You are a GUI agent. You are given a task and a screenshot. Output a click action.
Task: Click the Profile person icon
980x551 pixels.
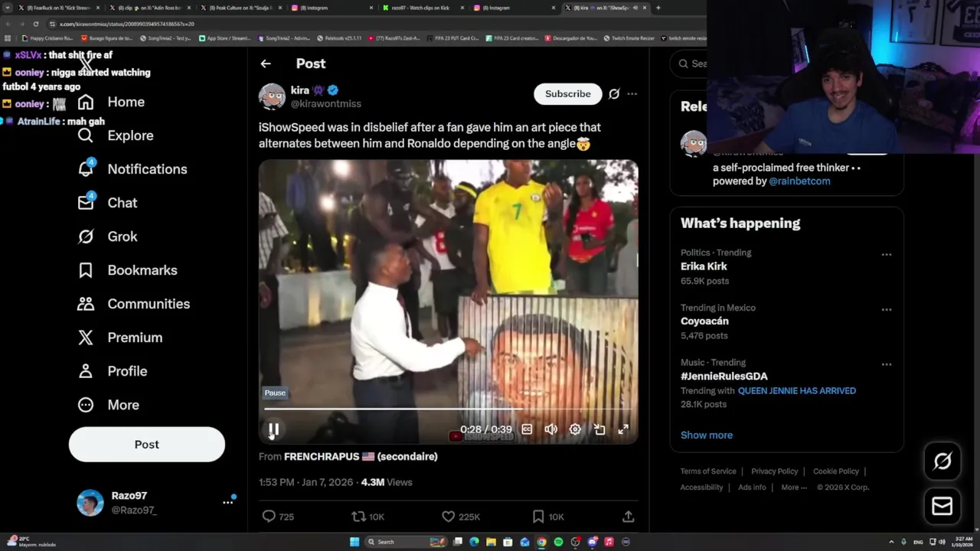tap(86, 371)
